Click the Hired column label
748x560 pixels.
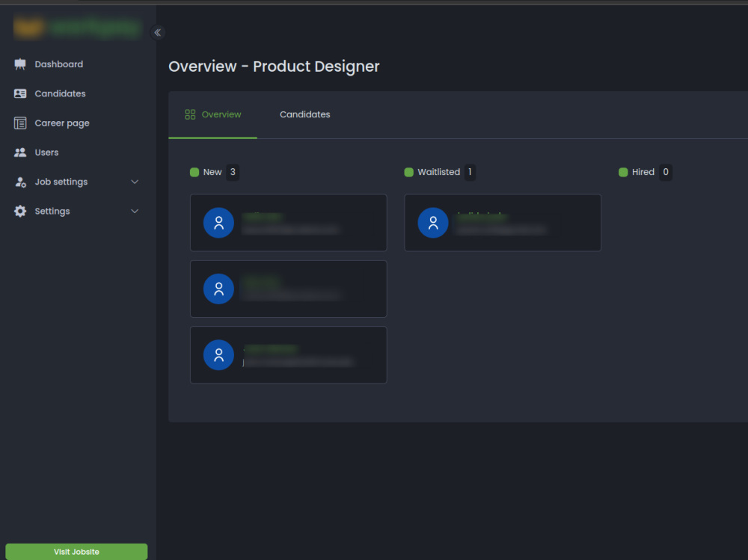click(643, 172)
